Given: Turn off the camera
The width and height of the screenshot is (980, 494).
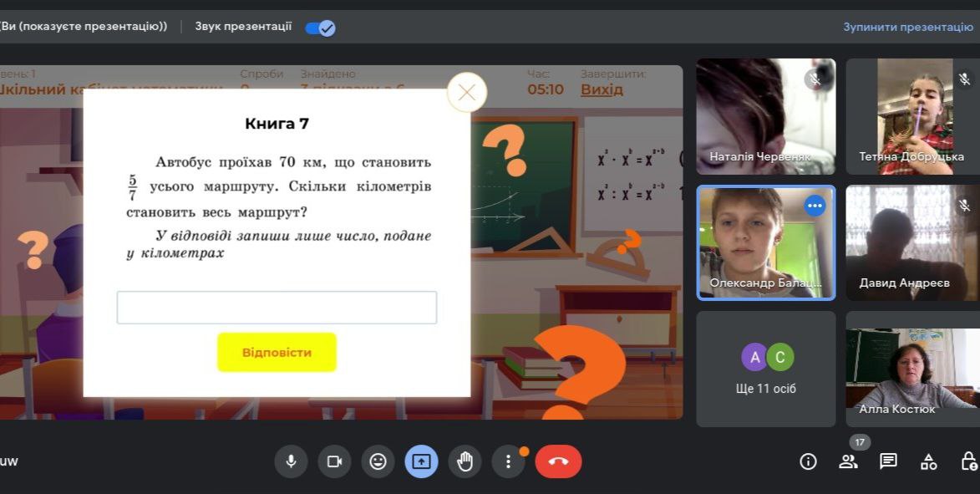Looking at the screenshot, I should click(x=334, y=461).
